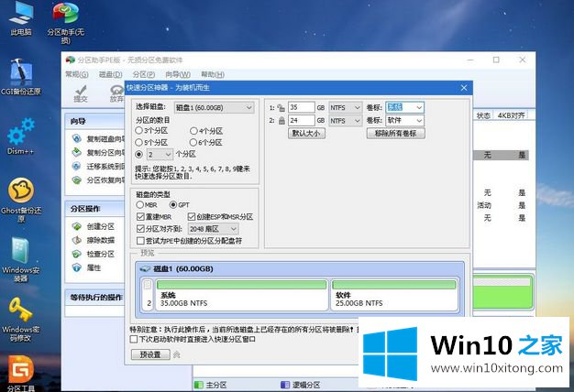574x392 pixels.
Task: Click the 复制磁盘向导 icon in wizard panel
Action: tap(76, 138)
